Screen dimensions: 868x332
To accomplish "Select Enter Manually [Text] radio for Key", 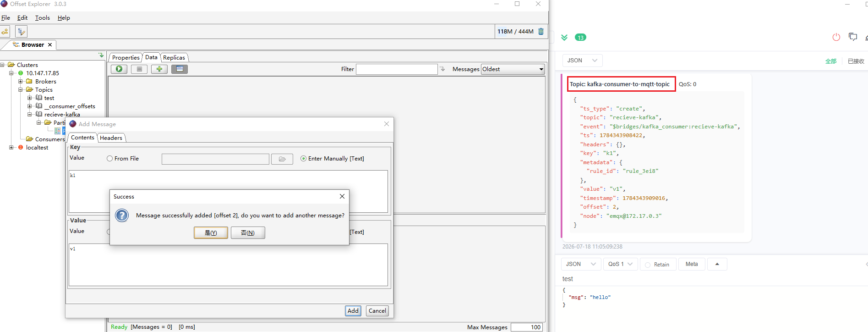I will click(303, 159).
